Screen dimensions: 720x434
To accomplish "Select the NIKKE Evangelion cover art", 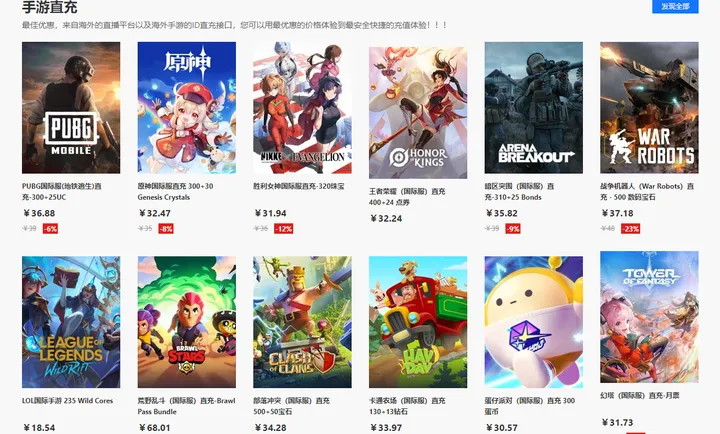I will click(303, 108).
